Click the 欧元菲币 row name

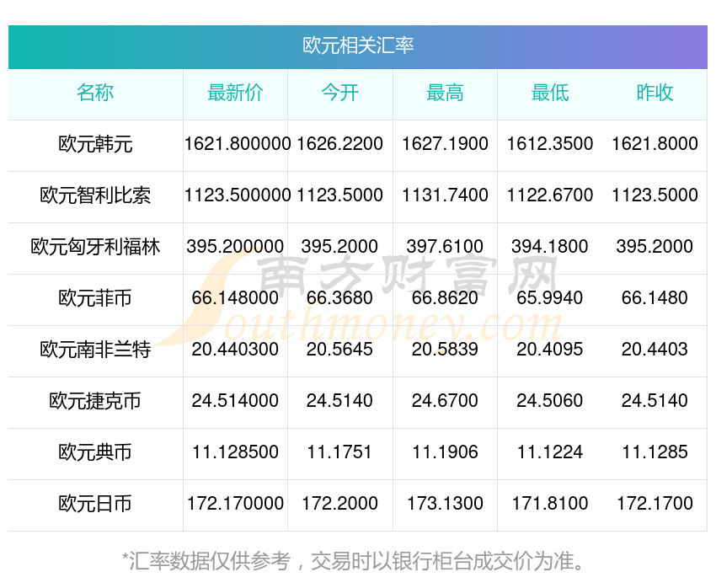[x=95, y=298]
